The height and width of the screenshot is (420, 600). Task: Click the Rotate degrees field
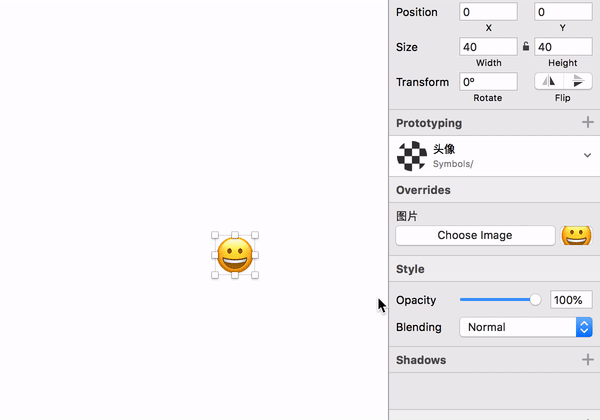[488, 82]
